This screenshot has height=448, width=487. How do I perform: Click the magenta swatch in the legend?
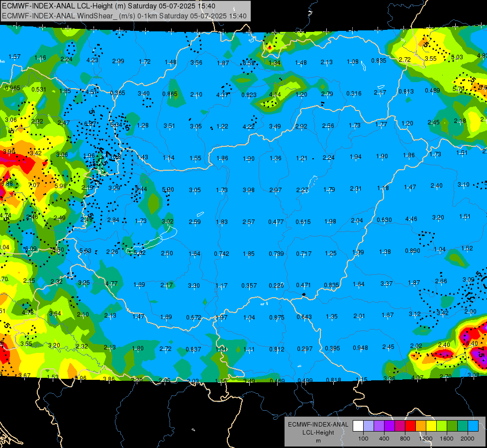pyautogui.click(x=400, y=426)
